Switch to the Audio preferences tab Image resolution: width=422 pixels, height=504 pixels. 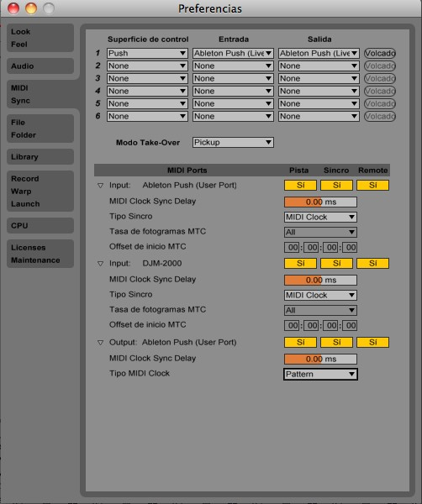[40, 66]
